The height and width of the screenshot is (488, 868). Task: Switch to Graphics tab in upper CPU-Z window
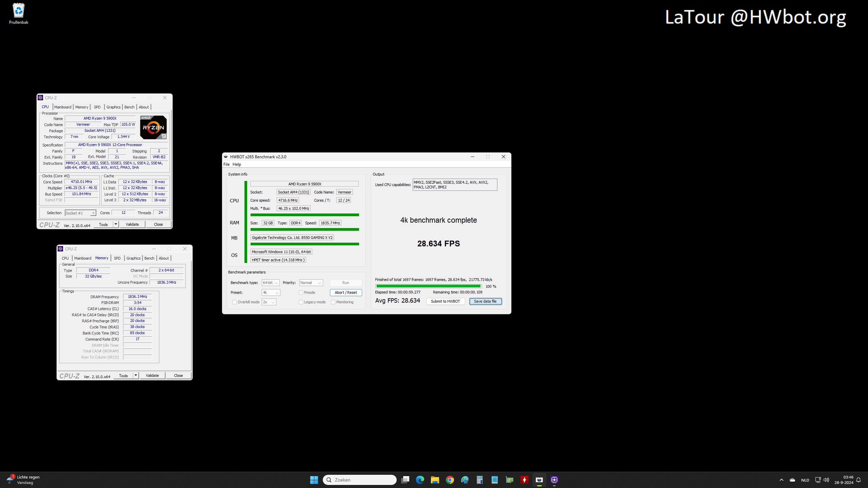tap(113, 107)
